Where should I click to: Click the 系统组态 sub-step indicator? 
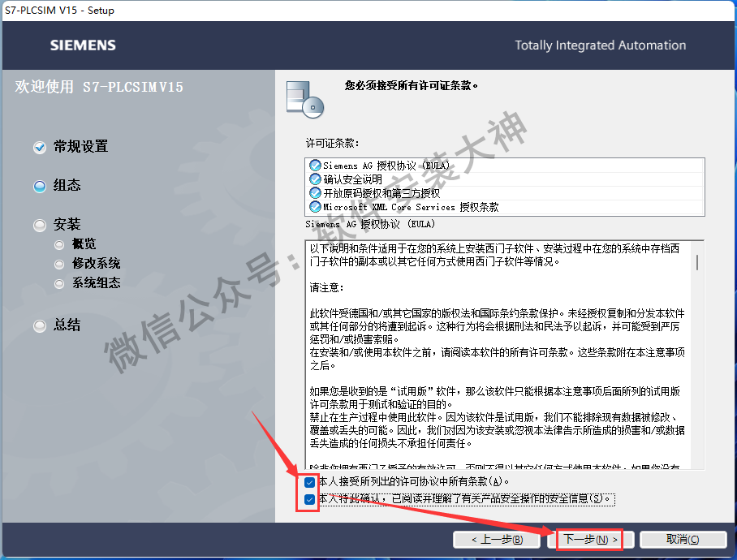[59, 283]
